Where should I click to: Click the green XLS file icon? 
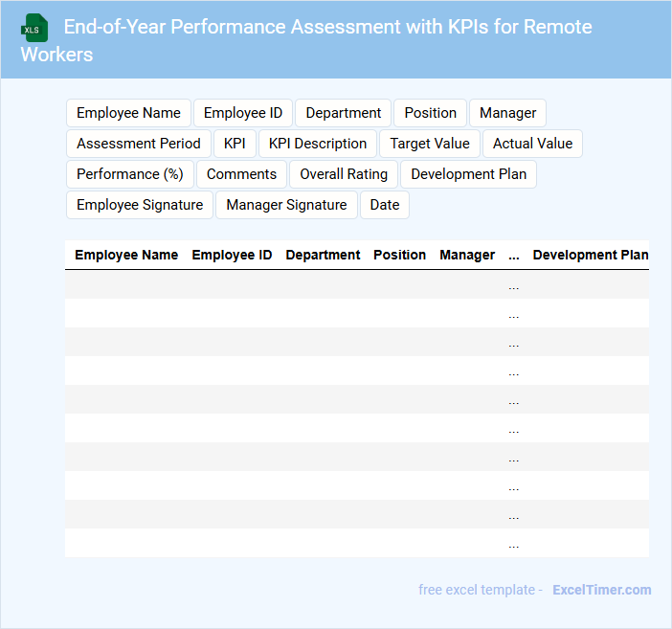[34, 28]
